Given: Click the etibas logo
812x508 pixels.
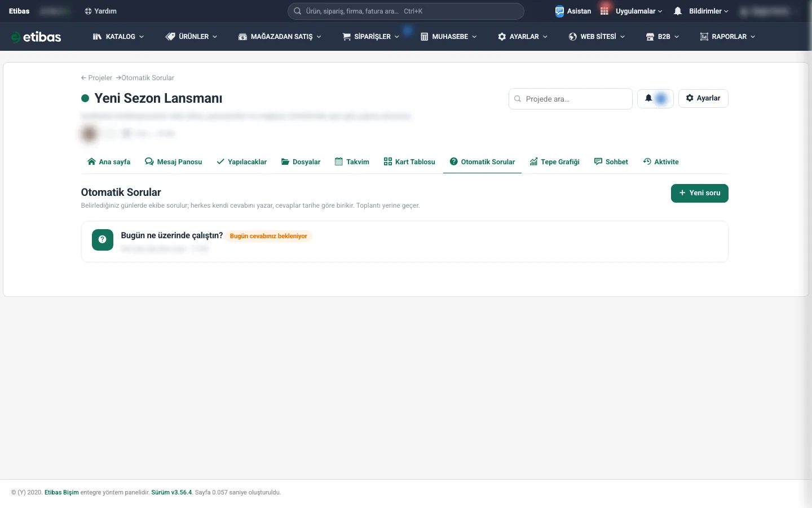Looking at the screenshot, I should click(36, 37).
